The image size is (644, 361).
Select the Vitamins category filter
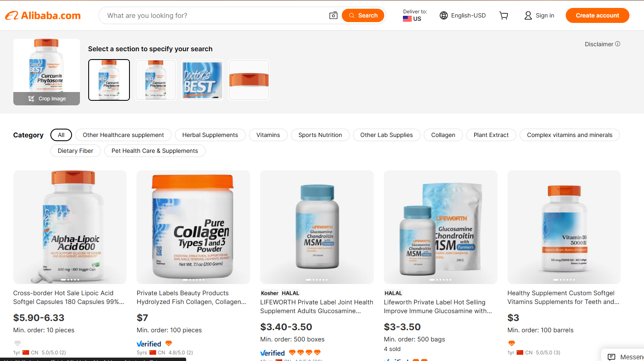(268, 135)
